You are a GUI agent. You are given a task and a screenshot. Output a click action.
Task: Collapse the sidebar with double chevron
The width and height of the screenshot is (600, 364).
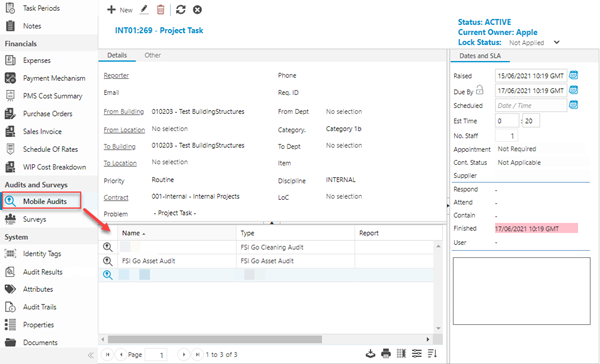click(x=91, y=355)
